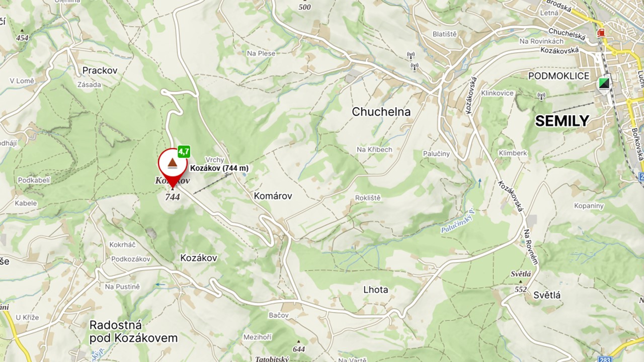Open the green 4,7 rating badge
The height and width of the screenshot is (362, 644).
(184, 151)
